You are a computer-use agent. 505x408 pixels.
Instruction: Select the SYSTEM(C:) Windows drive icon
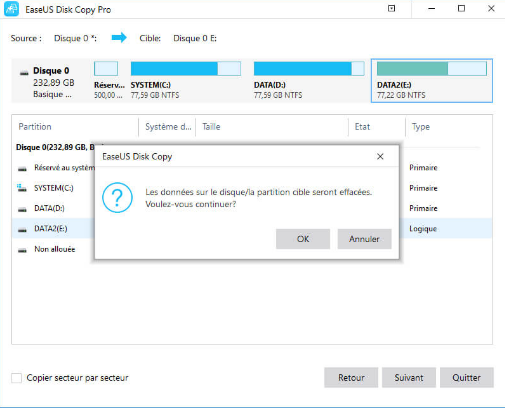click(x=22, y=188)
